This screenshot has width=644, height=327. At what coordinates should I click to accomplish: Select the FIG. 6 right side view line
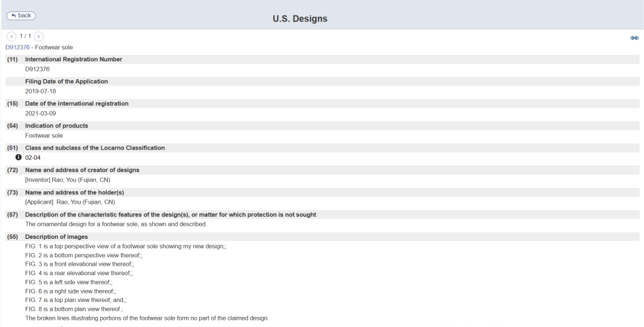[70, 291]
